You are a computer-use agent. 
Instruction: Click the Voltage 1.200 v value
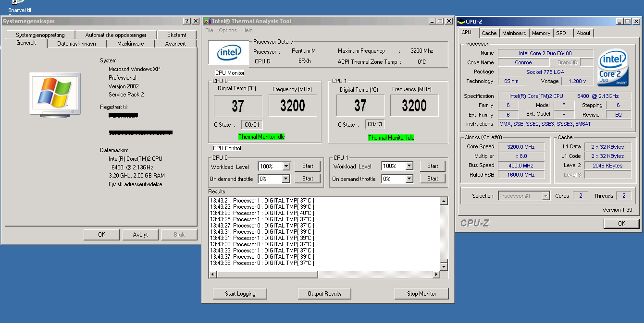click(x=577, y=82)
